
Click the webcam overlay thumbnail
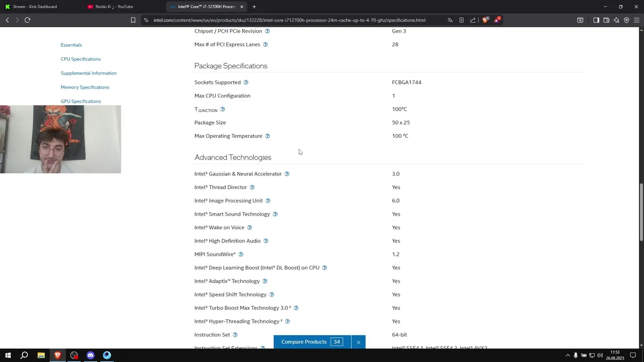tap(60, 139)
